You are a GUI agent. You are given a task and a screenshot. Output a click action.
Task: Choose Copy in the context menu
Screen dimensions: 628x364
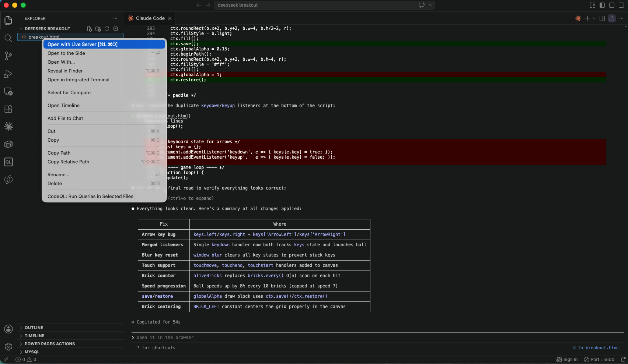104,140
